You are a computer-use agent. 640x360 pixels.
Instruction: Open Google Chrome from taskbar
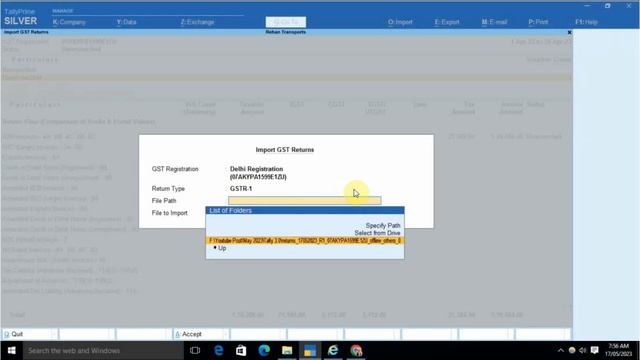(x=356, y=351)
